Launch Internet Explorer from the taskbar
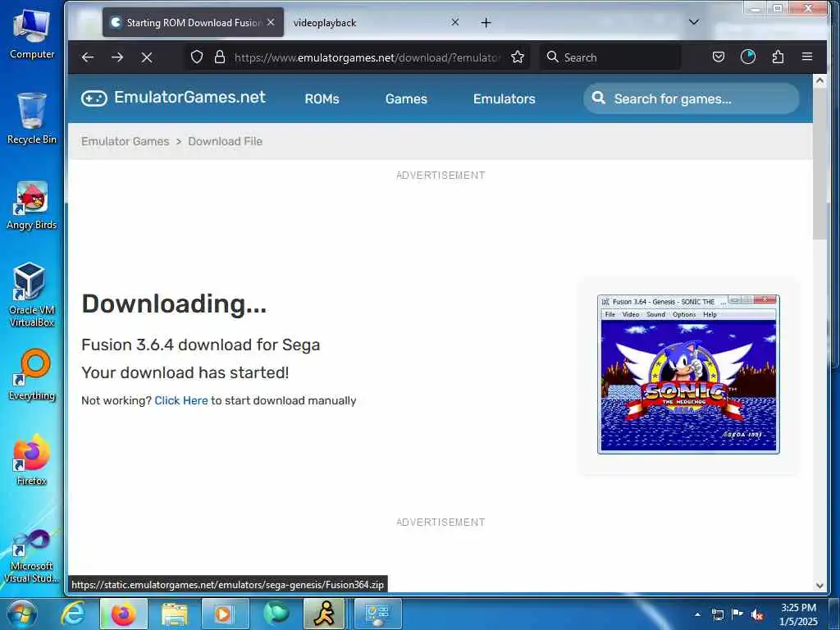 (x=73, y=614)
